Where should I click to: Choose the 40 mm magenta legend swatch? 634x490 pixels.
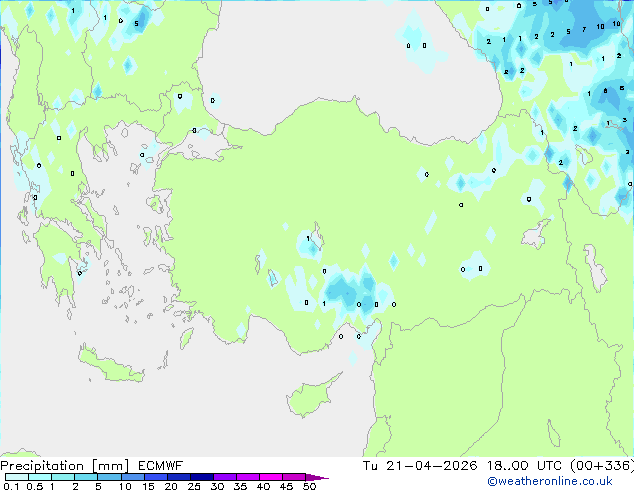pyautogui.click(x=271, y=477)
